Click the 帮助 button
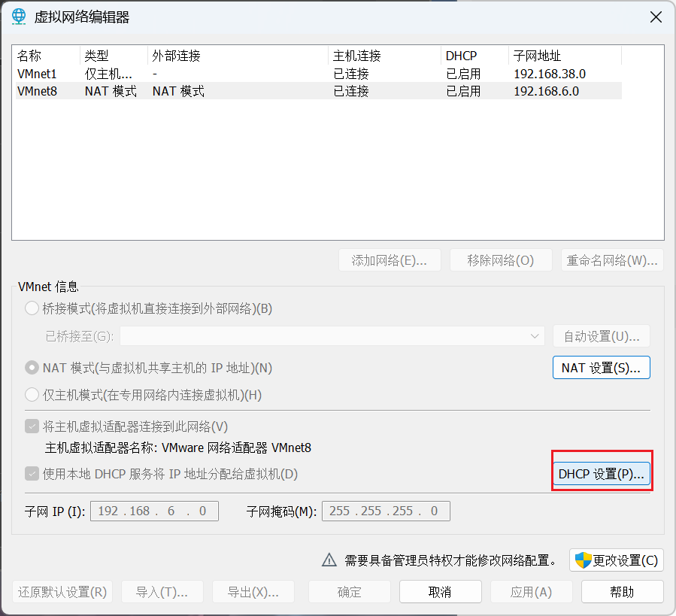Screen dimensions: 676x616 pos(623,592)
